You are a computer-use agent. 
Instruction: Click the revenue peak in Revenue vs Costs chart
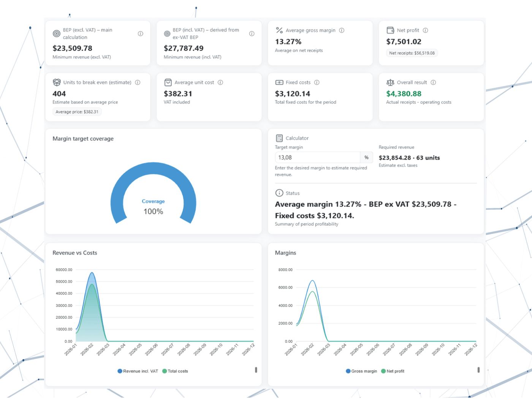92,273
